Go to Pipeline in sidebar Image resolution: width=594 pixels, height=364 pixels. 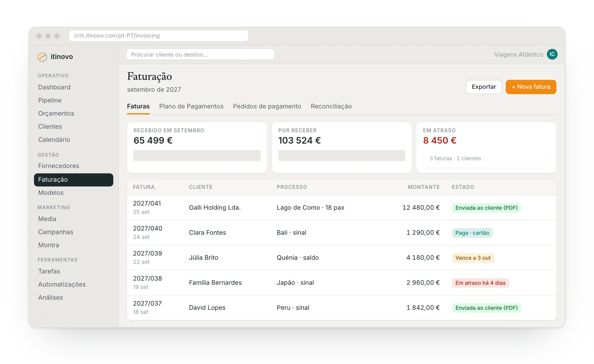click(x=50, y=100)
